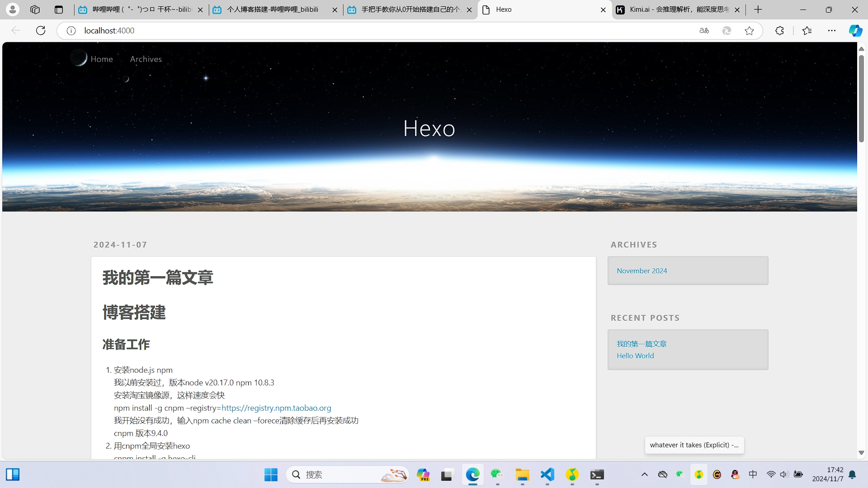Open 我的第一篇文章 in Recent Posts
This screenshot has width=868, height=488.
[x=642, y=344]
